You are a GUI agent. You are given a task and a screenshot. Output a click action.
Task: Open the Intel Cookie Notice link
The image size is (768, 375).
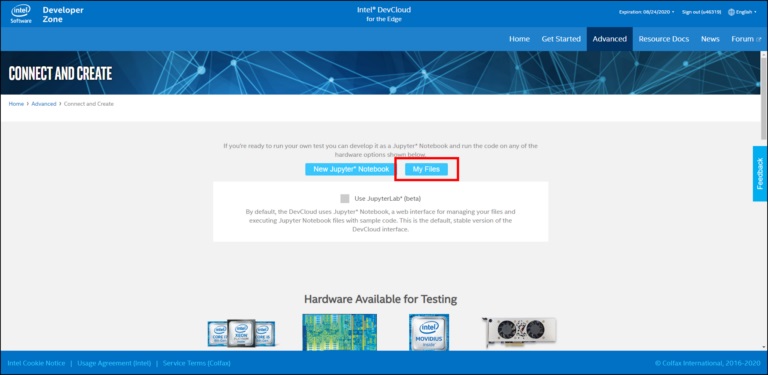(36, 363)
